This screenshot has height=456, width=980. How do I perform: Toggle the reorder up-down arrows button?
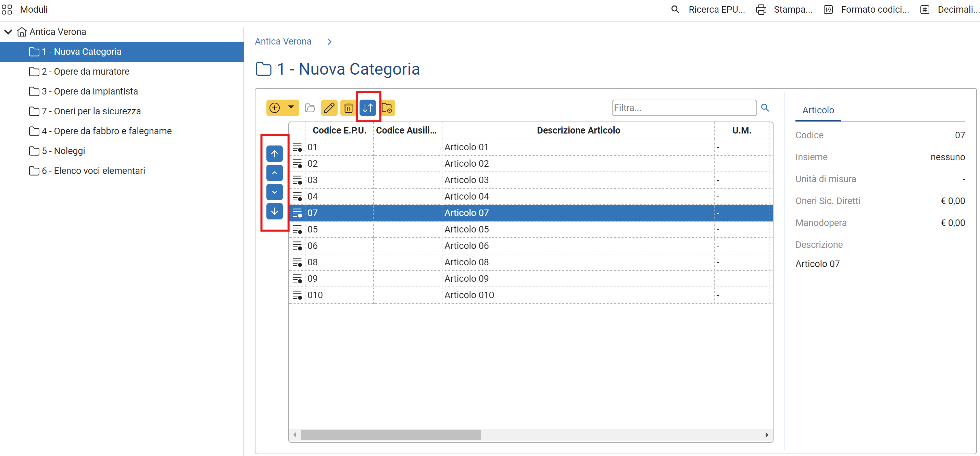(x=367, y=107)
